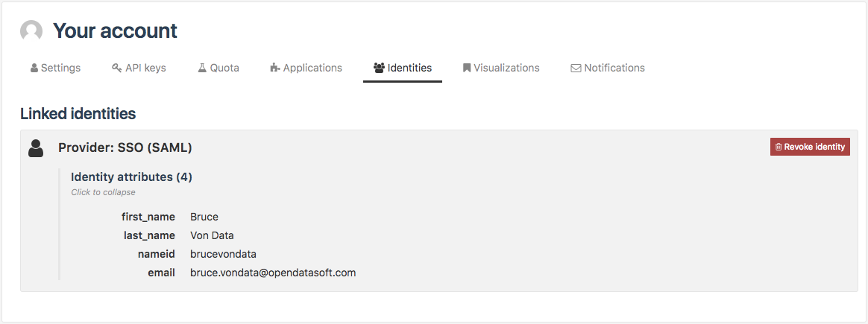Click the SSO provider person icon
The height and width of the screenshot is (324, 868).
[36, 148]
